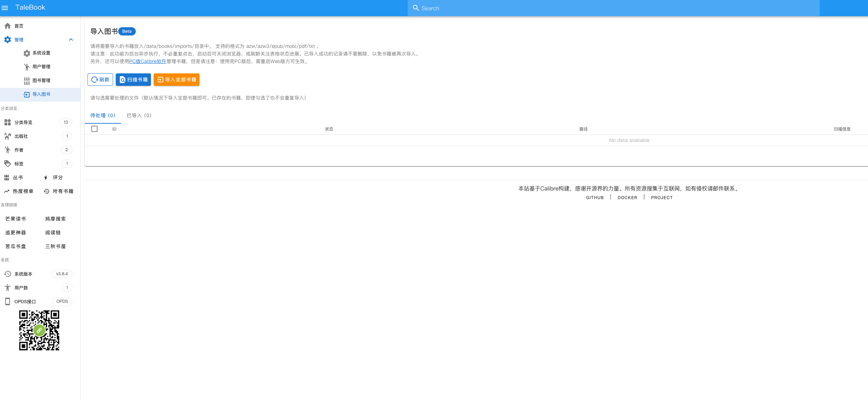Select the 待处理 (0) tab

(x=103, y=115)
